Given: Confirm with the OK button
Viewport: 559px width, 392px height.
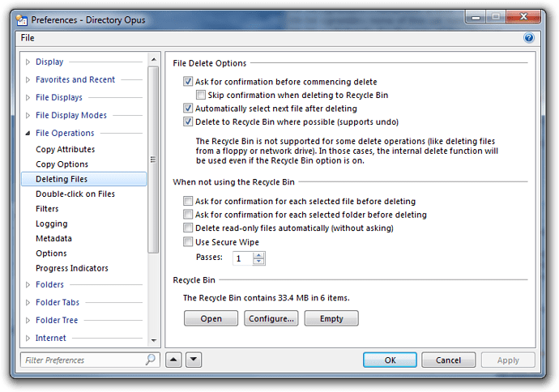Looking at the screenshot, I should point(390,360).
